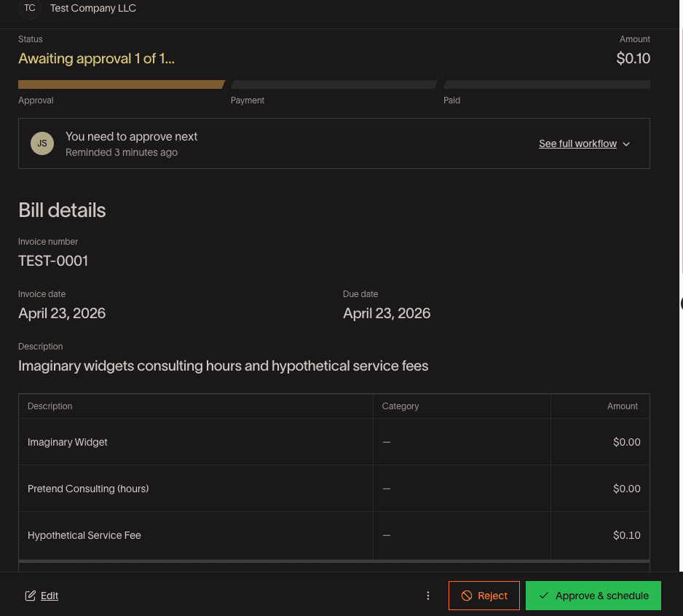Select the invoice number TEST-0001
Image resolution: width=683 pixels, height=616 pixels.
coord(53,261)
